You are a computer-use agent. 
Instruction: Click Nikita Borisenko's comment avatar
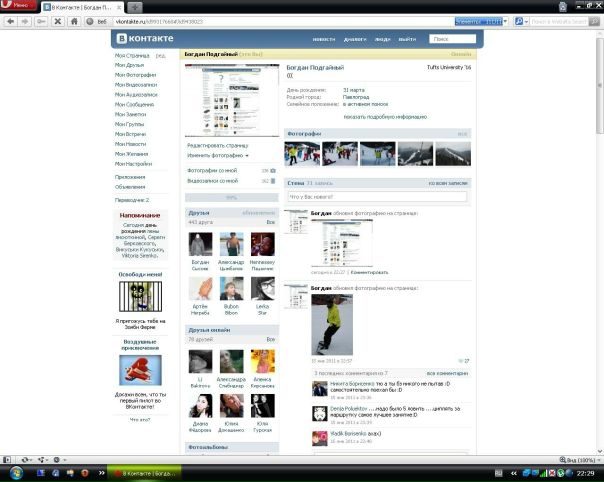click(319, 387)
